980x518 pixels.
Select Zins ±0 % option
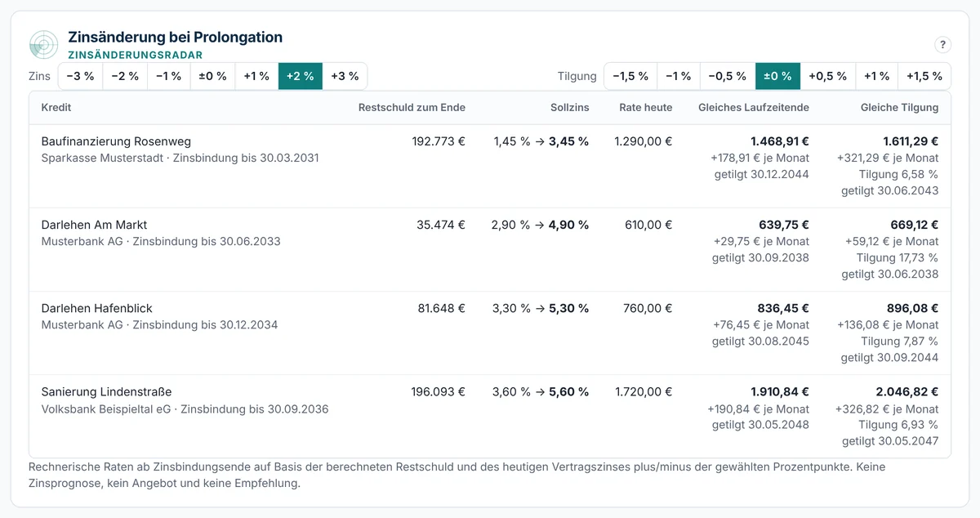(x=212, y=76)
